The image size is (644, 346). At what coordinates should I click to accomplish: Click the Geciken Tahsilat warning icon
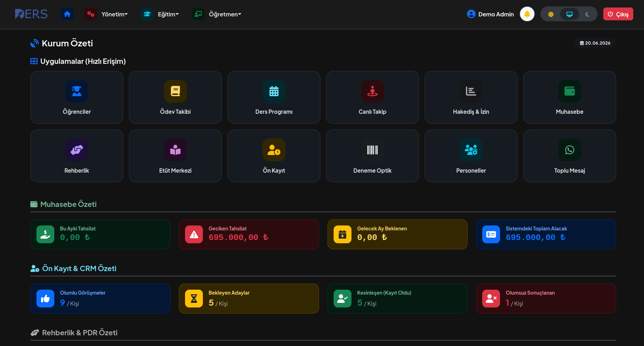point(194,234)
